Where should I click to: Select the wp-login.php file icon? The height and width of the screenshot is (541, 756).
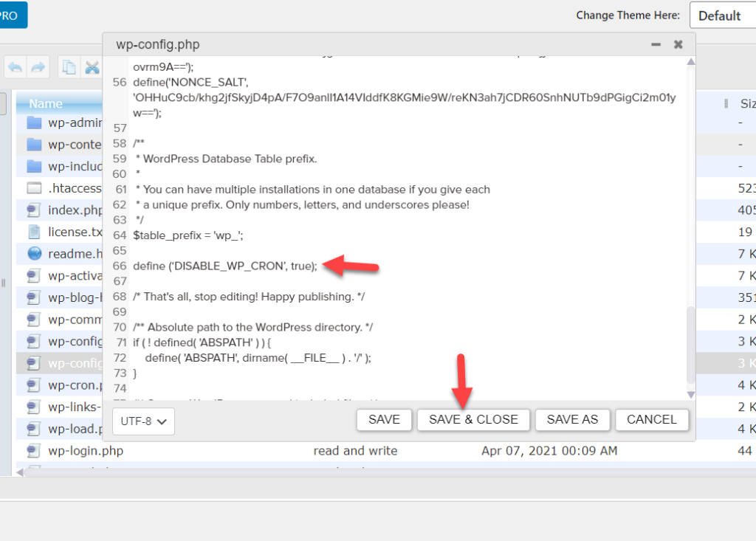coord(33,451)
